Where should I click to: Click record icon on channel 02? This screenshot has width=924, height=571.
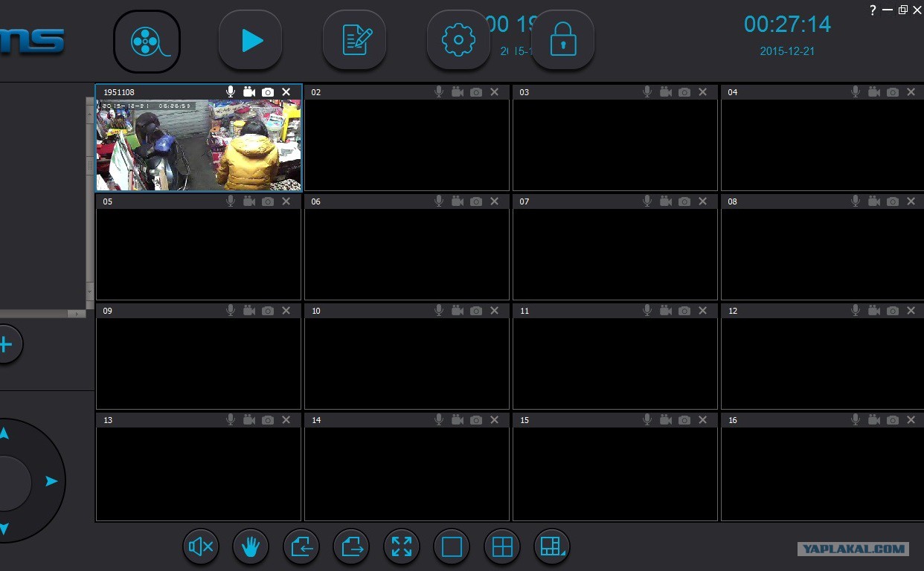tap(458, 91)
